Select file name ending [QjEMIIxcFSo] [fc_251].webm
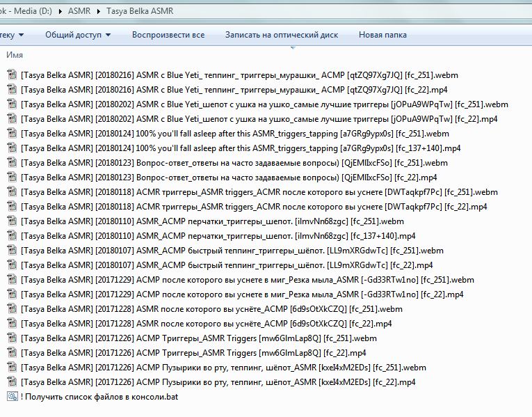 click(x=234, y=163)
